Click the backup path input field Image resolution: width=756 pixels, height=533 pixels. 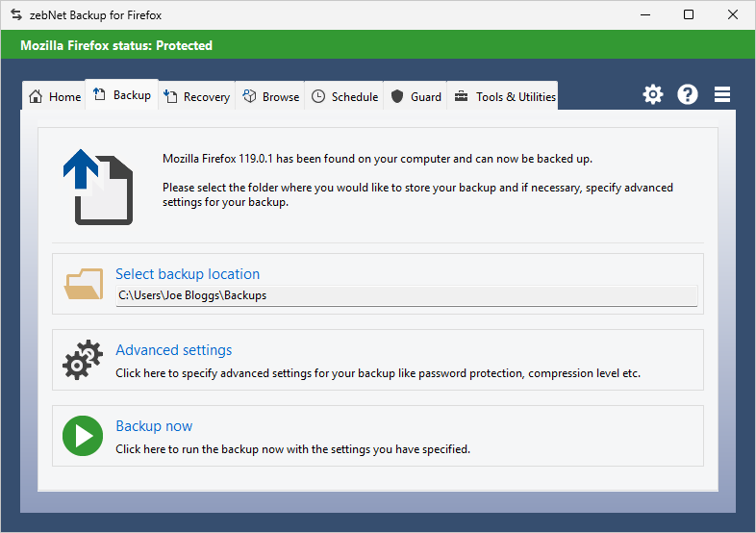point(406,295)
